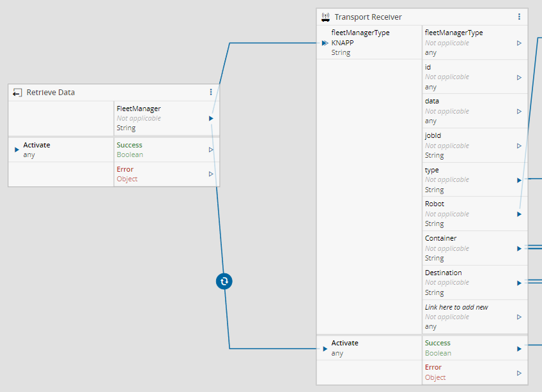Click the Activate input port on Transport Receiver

[324, 349]
